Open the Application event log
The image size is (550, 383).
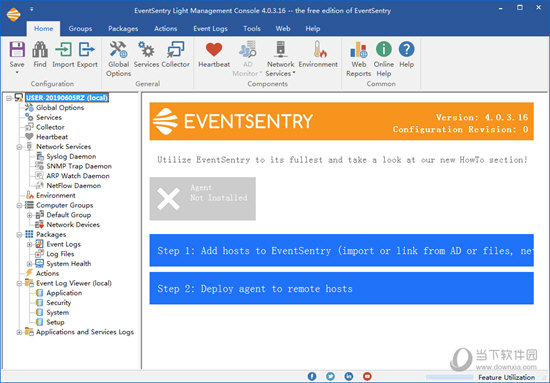click(x=64, y=293)
